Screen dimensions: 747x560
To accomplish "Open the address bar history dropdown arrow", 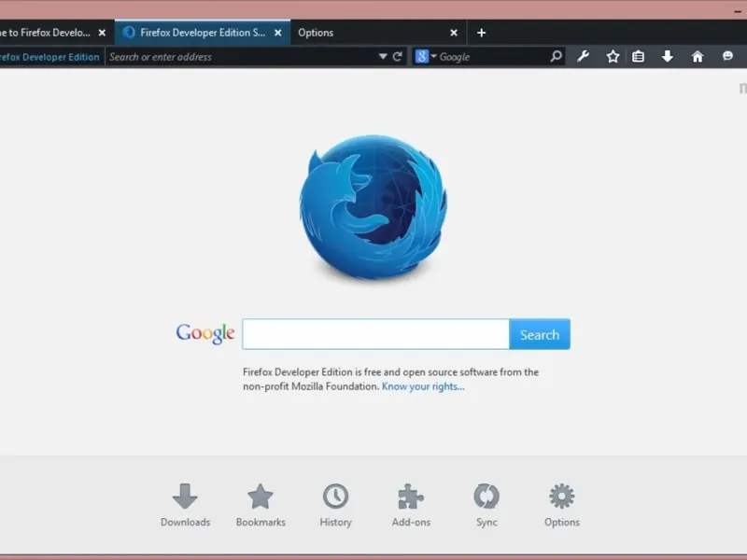I will click(x=383, y=57).
